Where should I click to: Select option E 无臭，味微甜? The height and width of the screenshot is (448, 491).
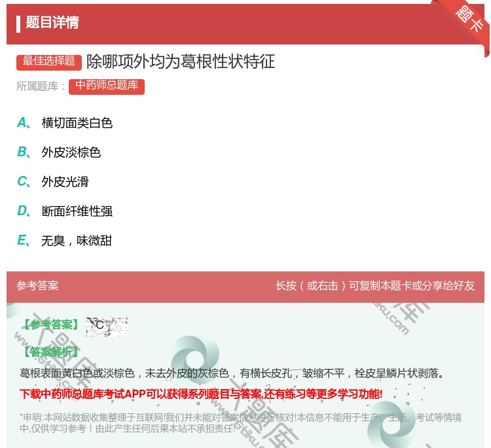tap(65, 241)
